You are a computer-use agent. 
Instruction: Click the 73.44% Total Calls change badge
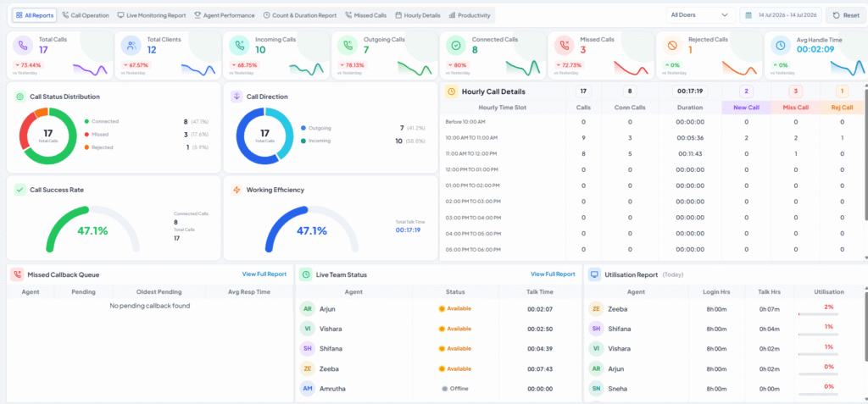tap(28, 64)
